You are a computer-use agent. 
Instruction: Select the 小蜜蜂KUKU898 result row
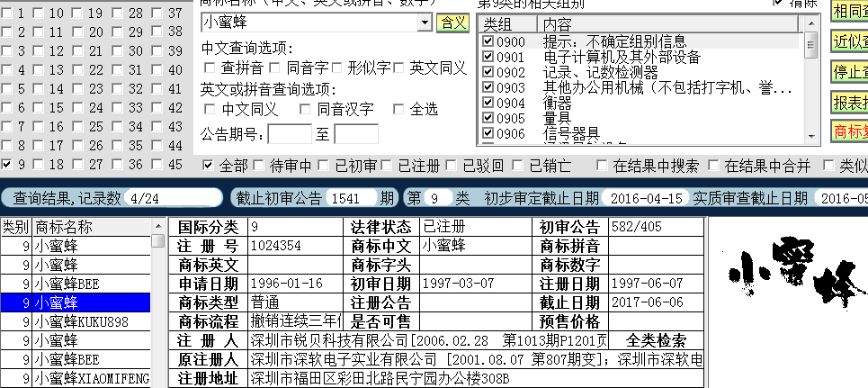(76, 321)
